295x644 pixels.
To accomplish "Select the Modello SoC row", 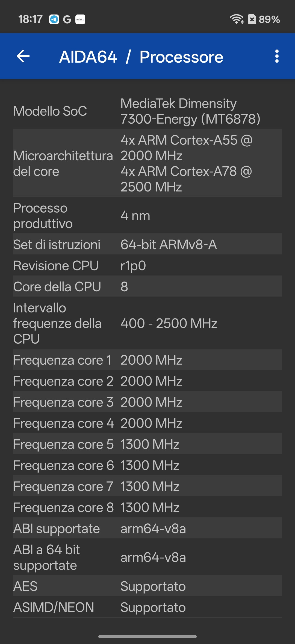I will 147,111.
